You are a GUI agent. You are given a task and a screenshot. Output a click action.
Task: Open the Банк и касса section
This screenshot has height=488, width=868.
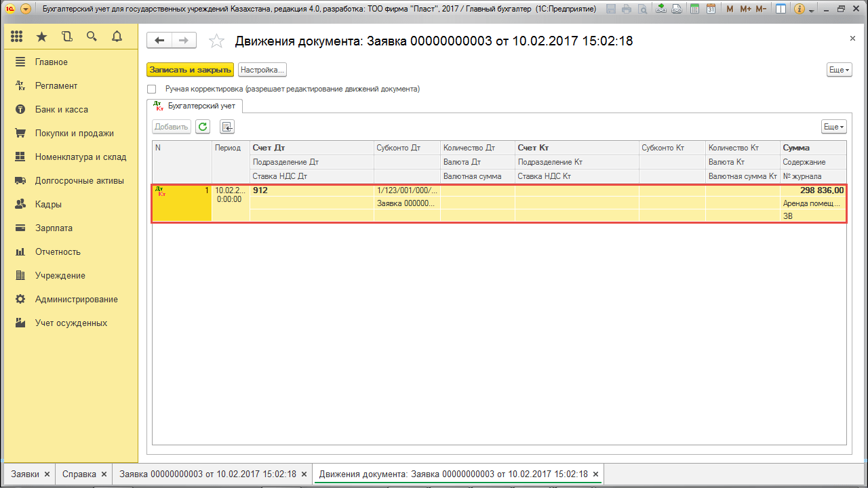tap(61, 110)
